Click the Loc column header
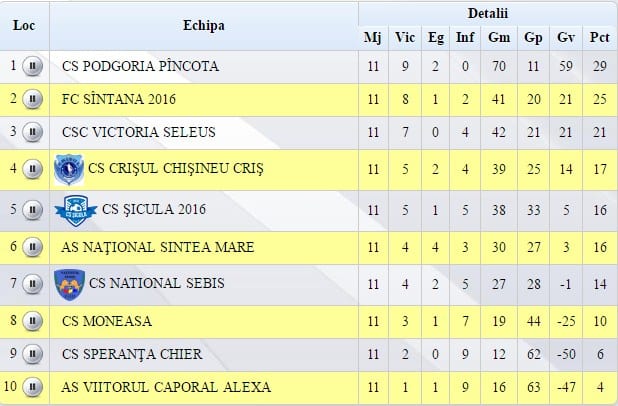Viewport: 618px width, 406px height. tap(24, 26)
